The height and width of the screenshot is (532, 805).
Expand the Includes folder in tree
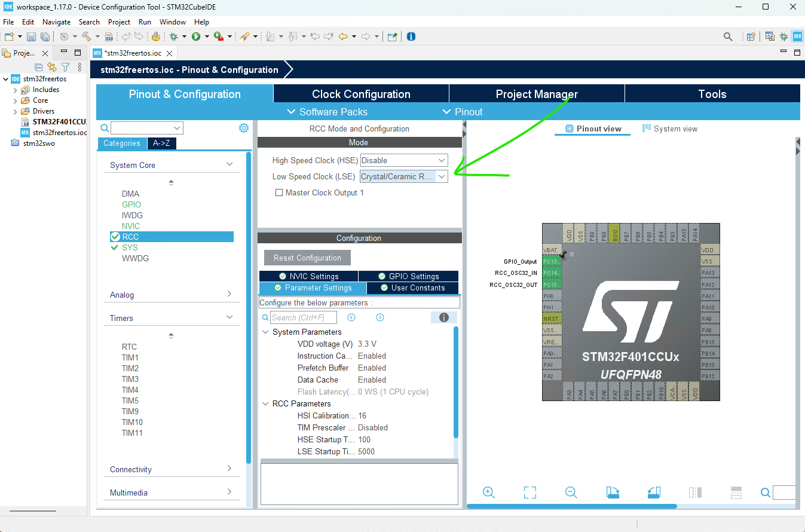tap(16, 90)
